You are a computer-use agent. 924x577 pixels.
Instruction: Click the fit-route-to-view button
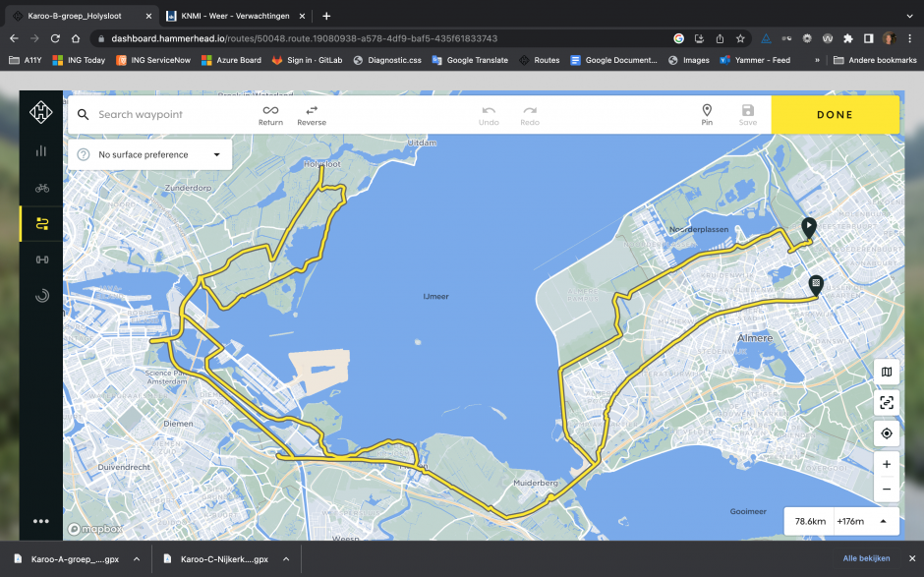(887, 403)
